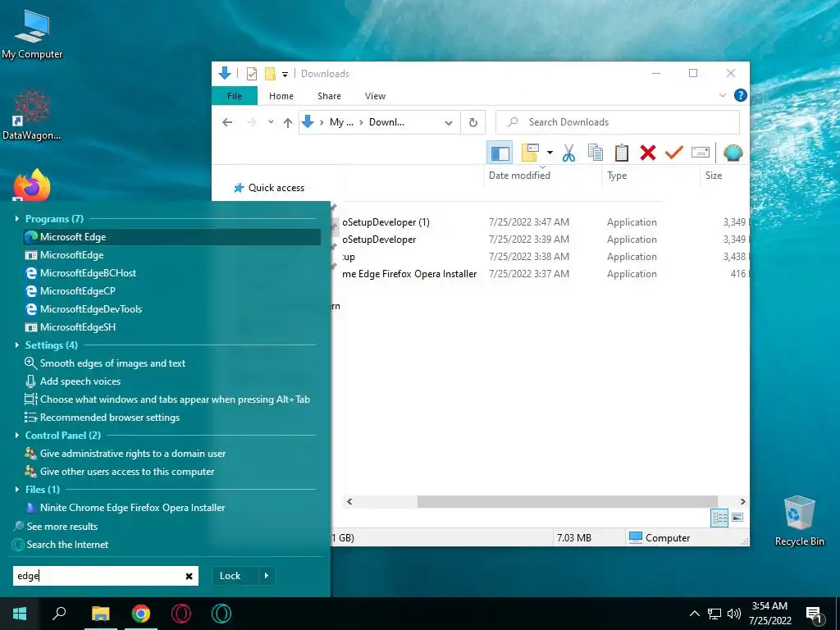Collapse the Programs (7) group

(x=16, y=218)
